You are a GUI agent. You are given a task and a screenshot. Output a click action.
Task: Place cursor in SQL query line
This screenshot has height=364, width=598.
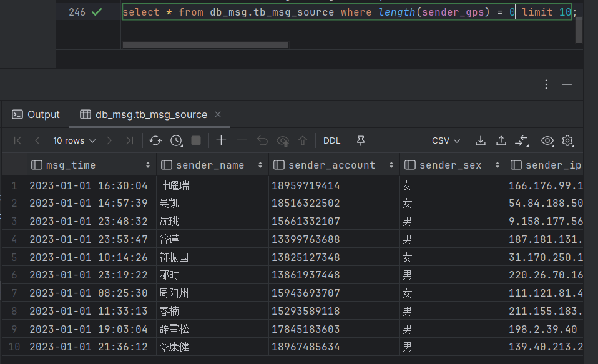(x=346, y=12)
